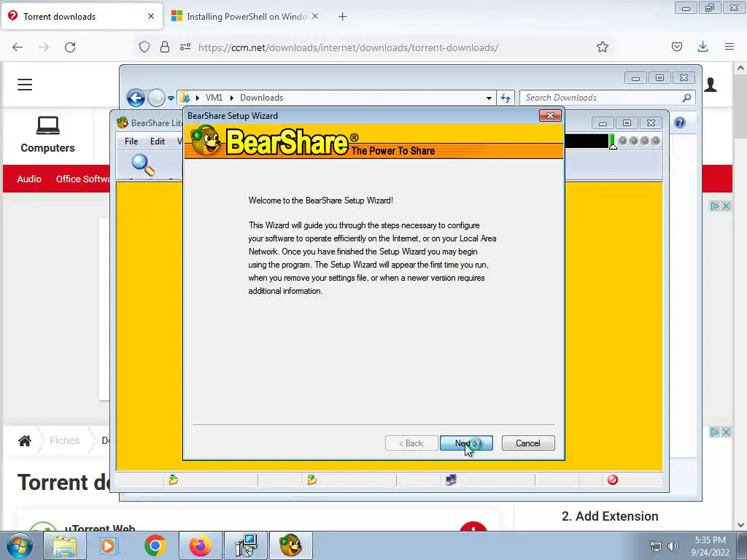Screen dimensions: 747x560
Task: Click the network computers icon in BearShare status bar
Action: (x=451, y=480)
